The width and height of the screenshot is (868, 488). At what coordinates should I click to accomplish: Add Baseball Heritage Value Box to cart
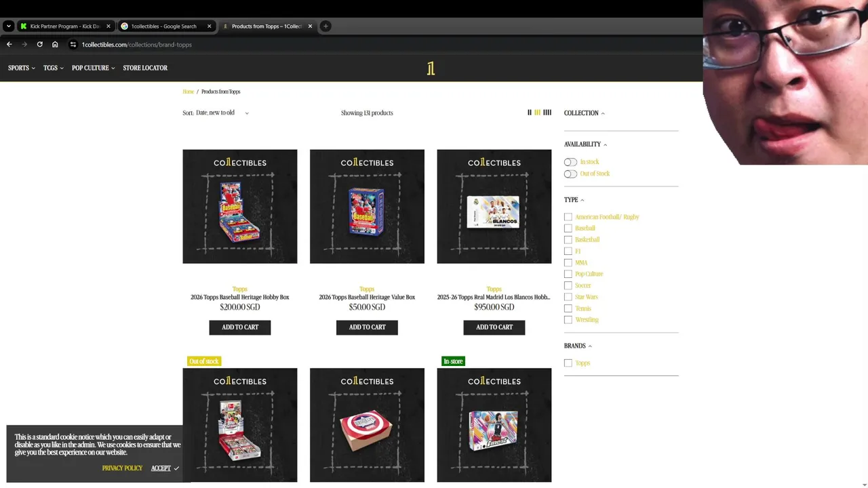point(367,327)
